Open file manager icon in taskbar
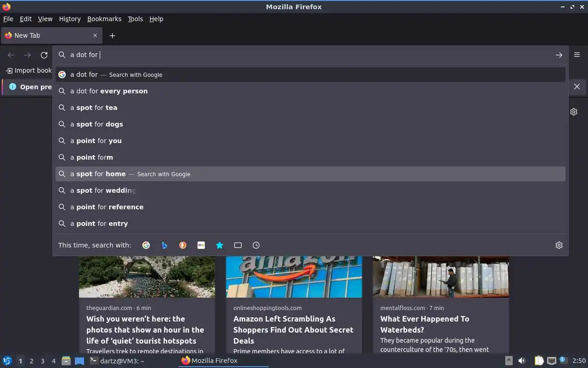This screenshot has width=588, height=368. point(66,361)
